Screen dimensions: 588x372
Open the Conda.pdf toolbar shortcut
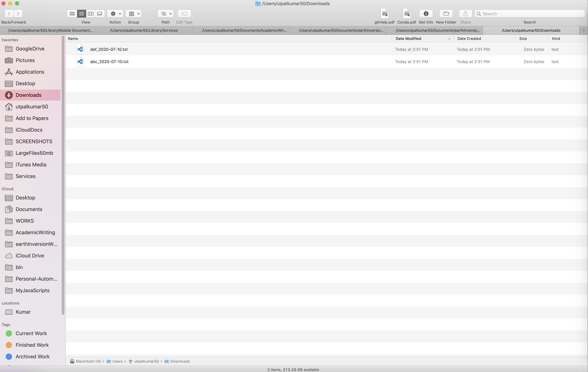click(406, 14)
